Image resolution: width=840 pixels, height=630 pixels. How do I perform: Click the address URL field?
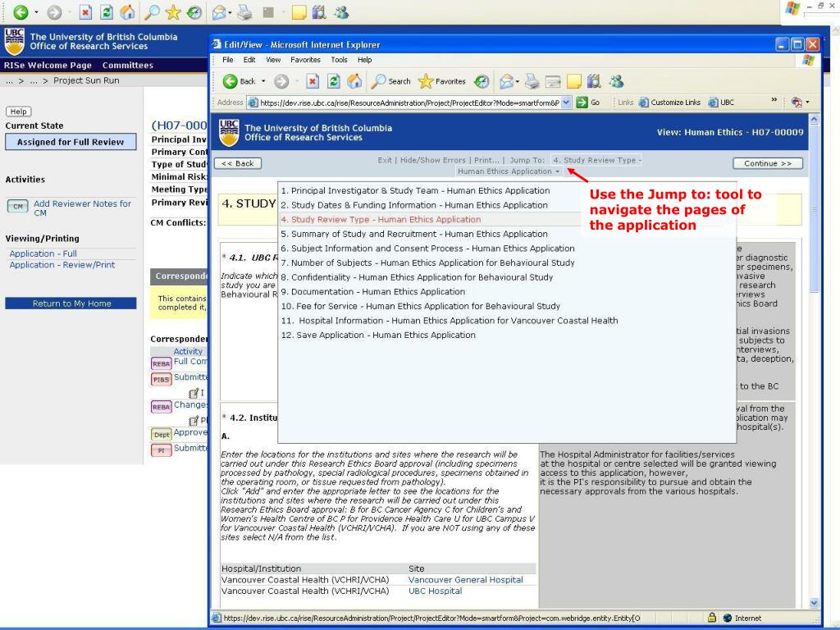pyautogui.click(x=410, y=103)
